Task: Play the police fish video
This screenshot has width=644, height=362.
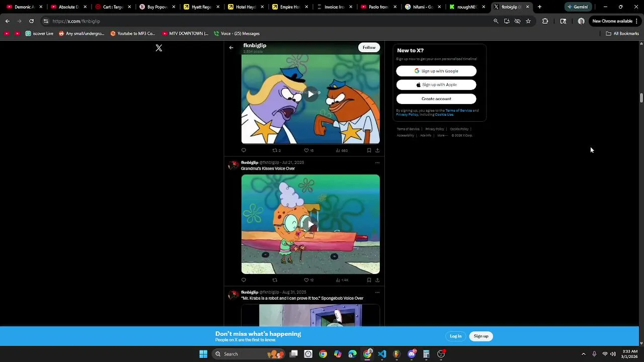Action: click(310, 94)
